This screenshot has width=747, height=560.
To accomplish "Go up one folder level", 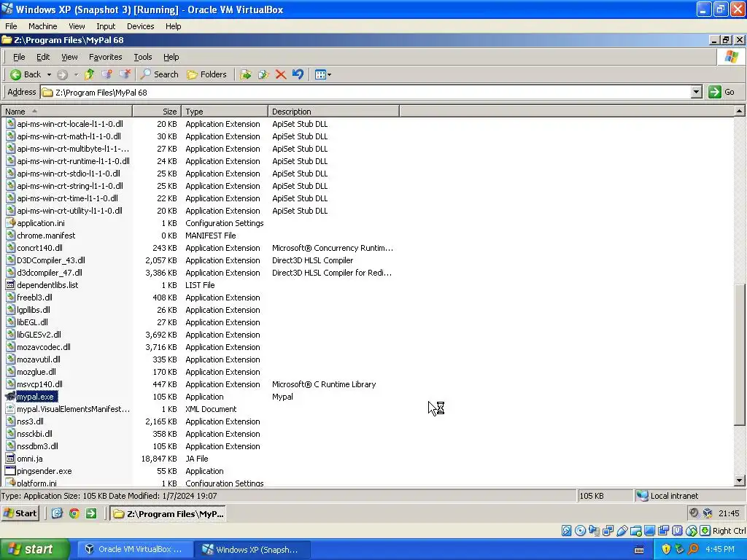I will [x=89, y=74].
